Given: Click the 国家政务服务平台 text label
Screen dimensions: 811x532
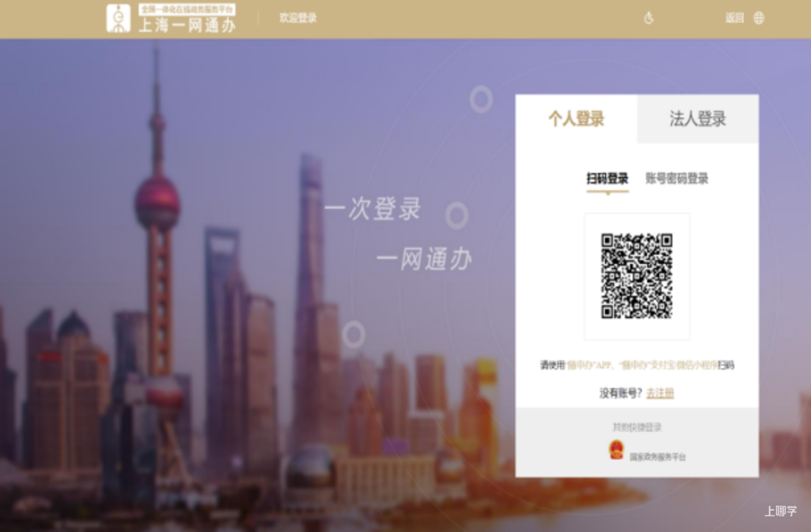Looking at the screenshot, I should pos(657,457).
